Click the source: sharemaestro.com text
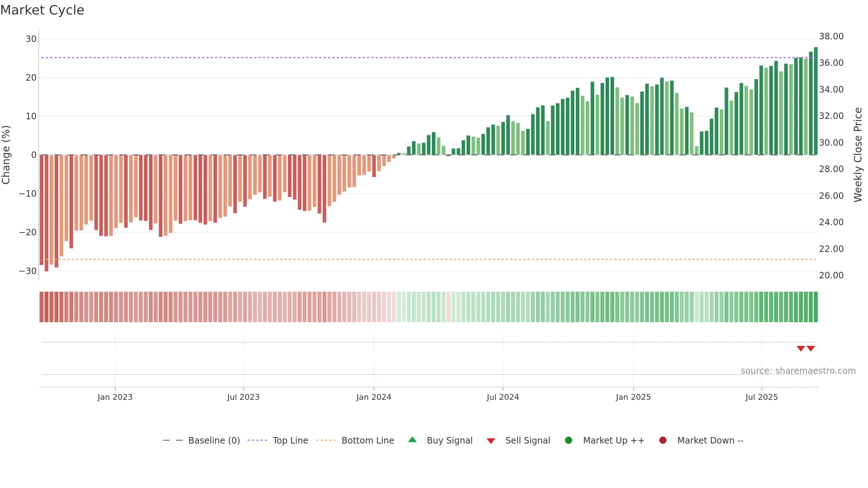This screenshot has height=488, width=868. coord(798,371)
